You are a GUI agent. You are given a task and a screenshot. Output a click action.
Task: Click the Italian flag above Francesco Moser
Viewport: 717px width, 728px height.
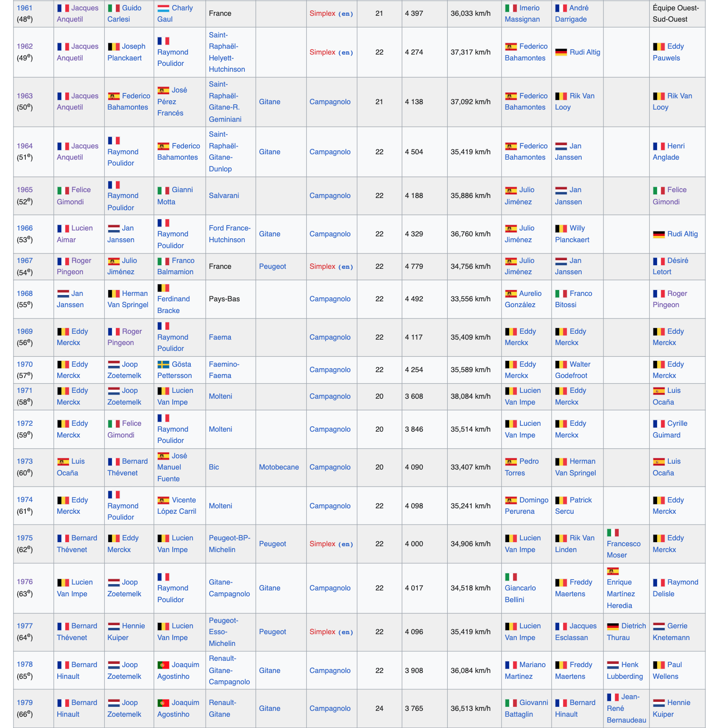pyautogui.click(x=613, y=532)
